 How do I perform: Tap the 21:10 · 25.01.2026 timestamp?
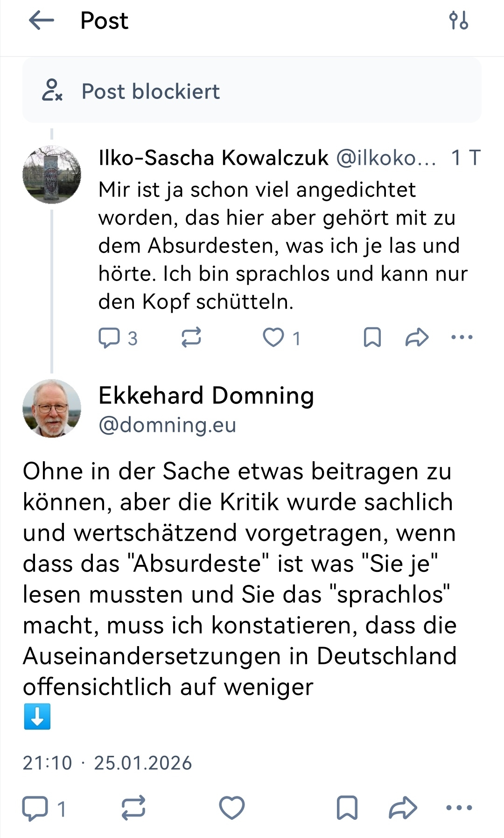107,763
